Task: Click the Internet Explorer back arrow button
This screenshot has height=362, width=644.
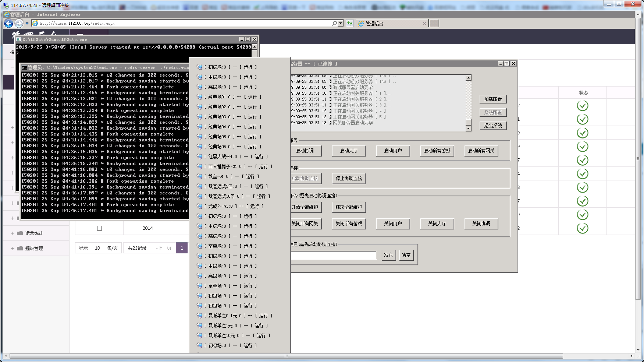Action: (x=8, y=24)
